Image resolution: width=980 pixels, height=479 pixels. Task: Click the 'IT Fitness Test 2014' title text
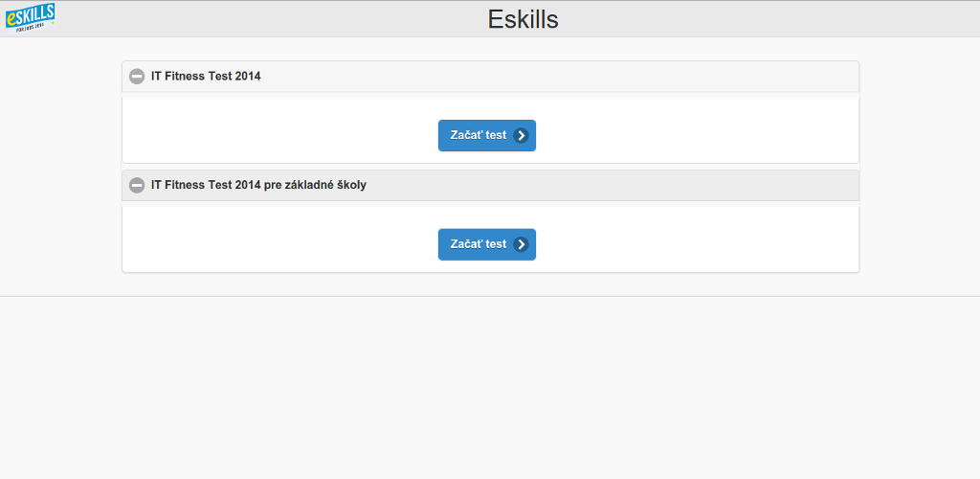tap(206, 77)
